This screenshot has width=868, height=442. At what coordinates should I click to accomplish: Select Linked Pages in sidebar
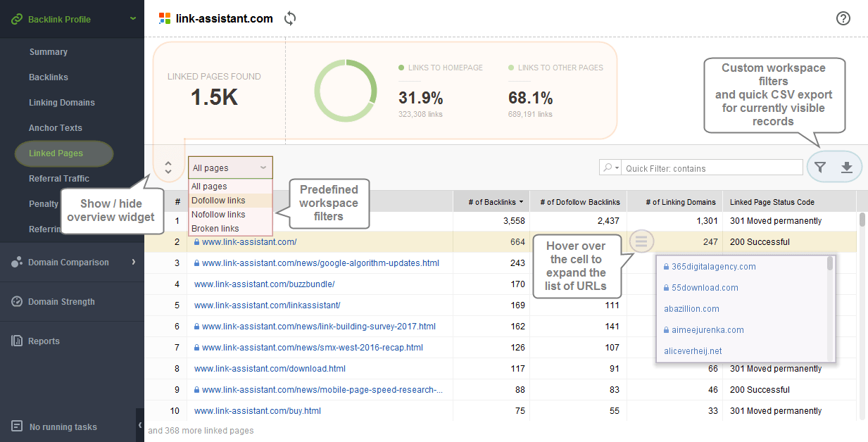click(64, 153)
